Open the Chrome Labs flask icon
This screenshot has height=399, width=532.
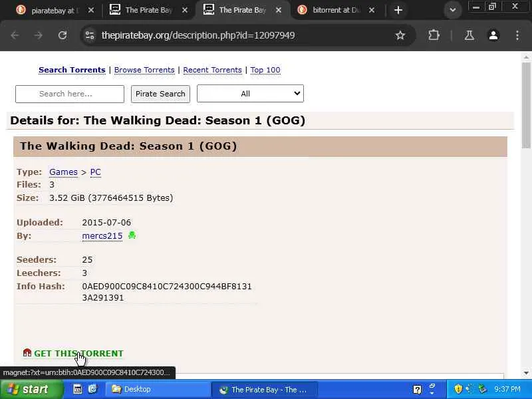(469, 35)
